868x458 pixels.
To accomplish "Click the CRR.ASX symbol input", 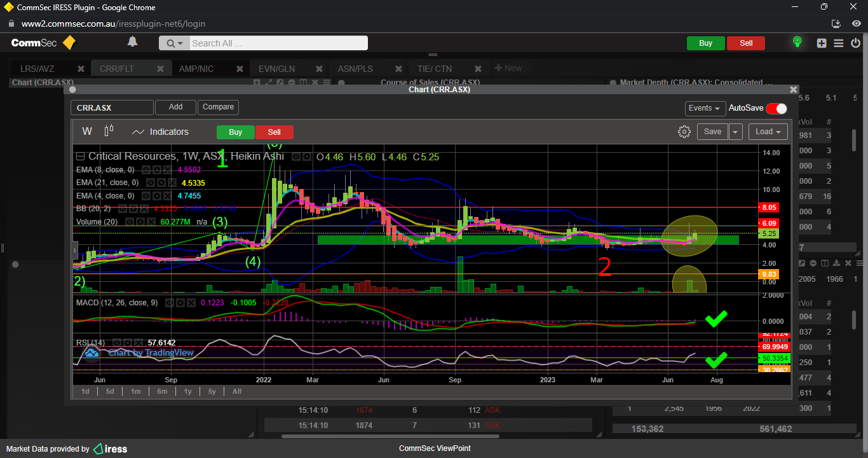I will click(x=112, y=108).
